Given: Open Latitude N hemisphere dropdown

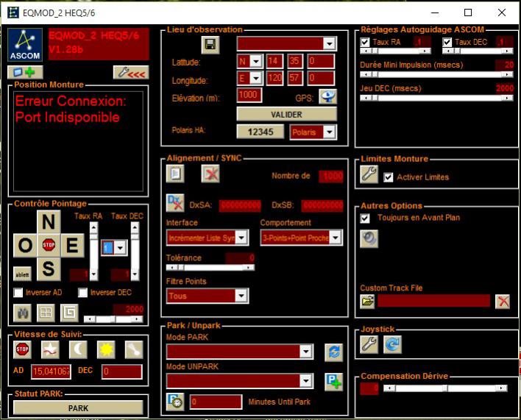Looking at the screenshot, I should coord(256,61).
